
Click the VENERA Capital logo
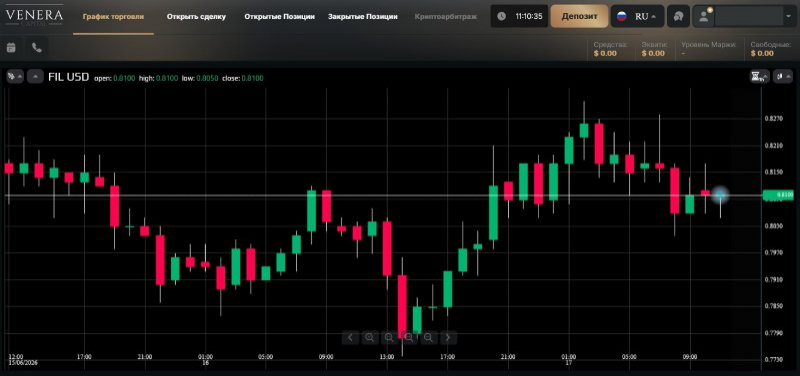coord(34,16)
